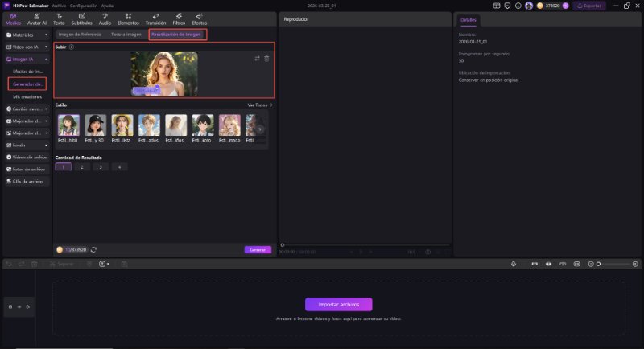Image resolution: width=644 pixels, height=349 pixels.
Task: Click the Importar archivos button
Action: pos(338,304)
